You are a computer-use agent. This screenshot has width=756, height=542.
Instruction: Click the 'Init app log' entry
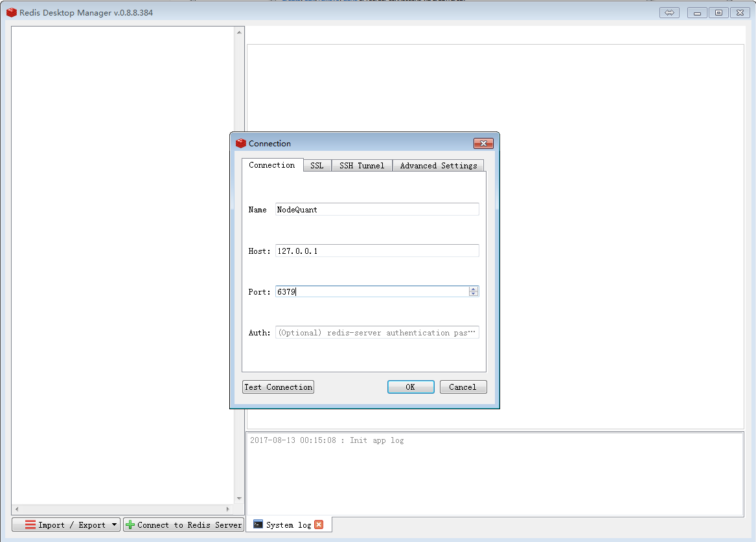[x=327, y=440]
